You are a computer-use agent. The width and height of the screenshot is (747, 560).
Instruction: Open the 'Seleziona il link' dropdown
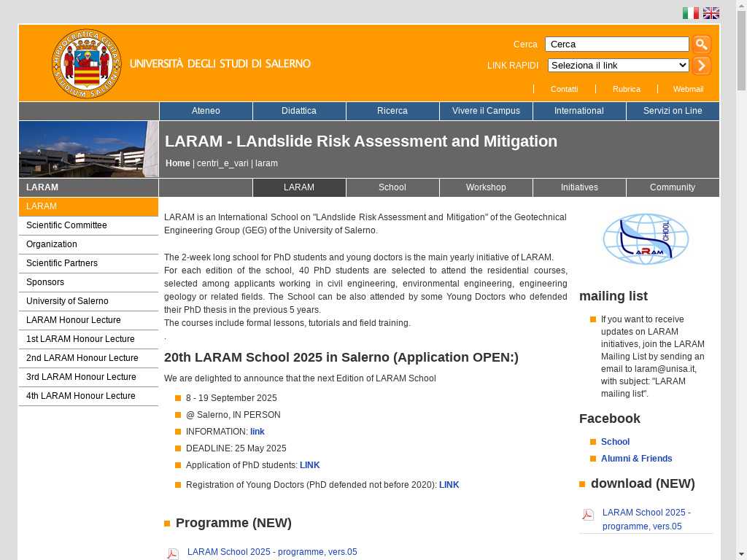(619, 65)
